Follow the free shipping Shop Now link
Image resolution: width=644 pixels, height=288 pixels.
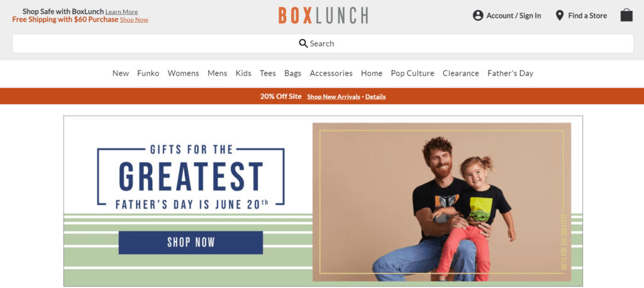pos(134,19)
